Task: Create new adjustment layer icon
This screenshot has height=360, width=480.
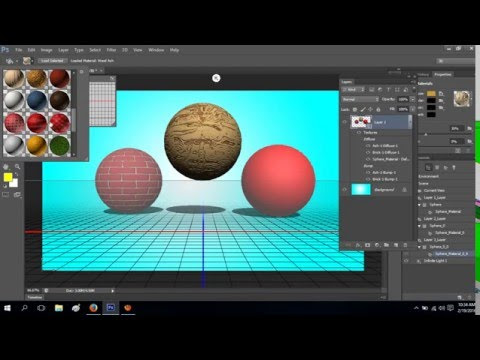Action: tap(377, 245)
